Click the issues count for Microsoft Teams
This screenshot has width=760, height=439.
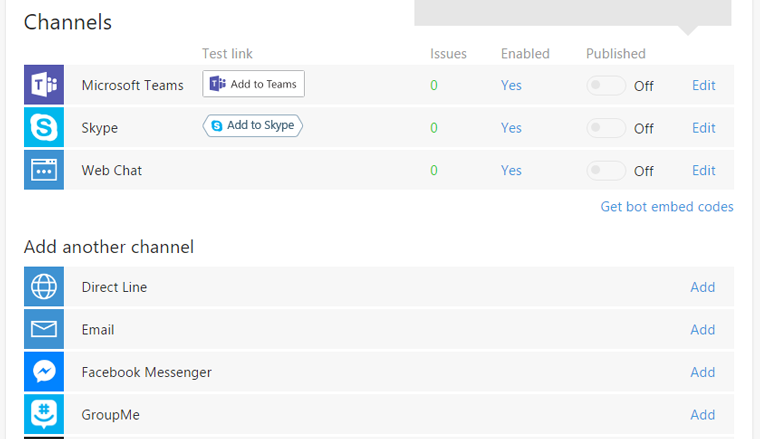click(x=434, y=85)
